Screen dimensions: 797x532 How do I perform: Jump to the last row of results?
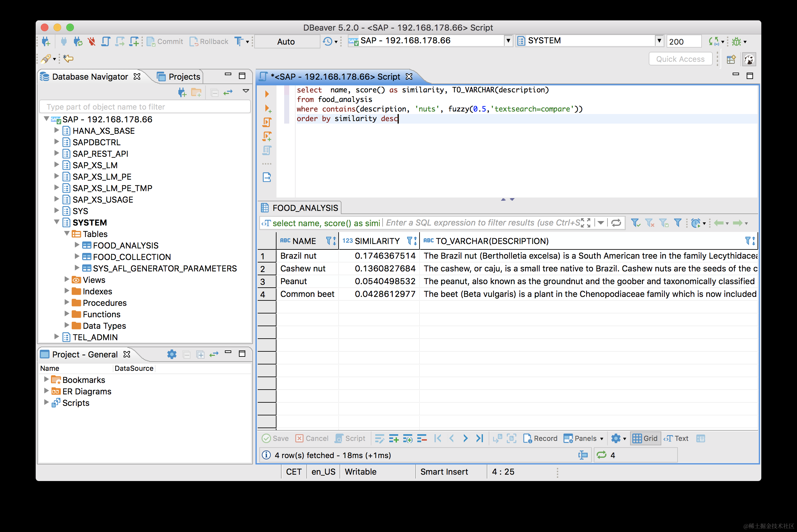pyautogui.click(x=479, y=438)
